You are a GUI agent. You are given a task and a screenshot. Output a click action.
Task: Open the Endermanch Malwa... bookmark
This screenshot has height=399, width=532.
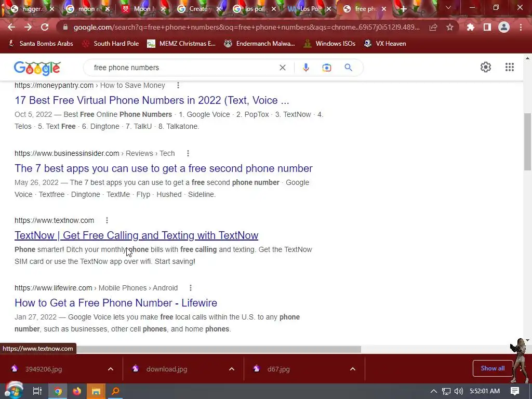coord(260,44)
